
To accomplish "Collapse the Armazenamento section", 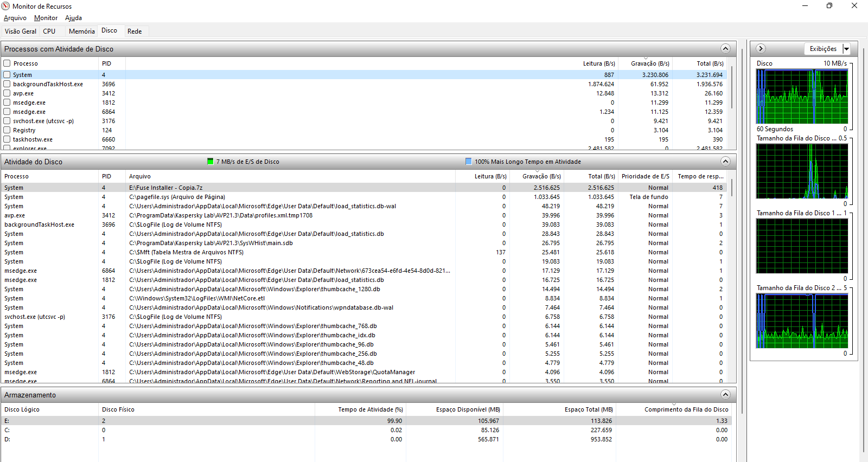I will 725,395.
